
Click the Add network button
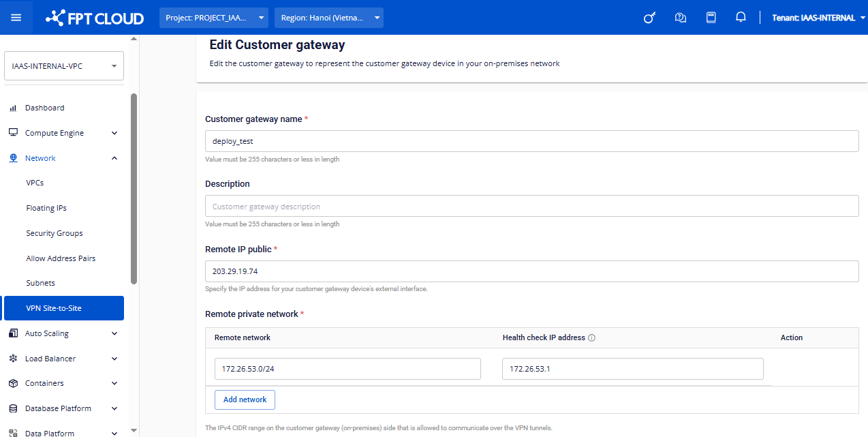[x=245, y=400]
